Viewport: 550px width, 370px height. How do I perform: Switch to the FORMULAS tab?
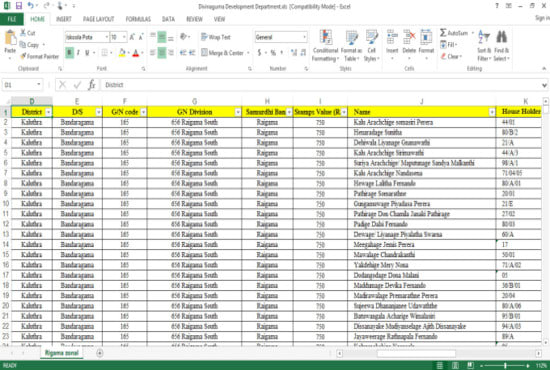click(138, 19)
